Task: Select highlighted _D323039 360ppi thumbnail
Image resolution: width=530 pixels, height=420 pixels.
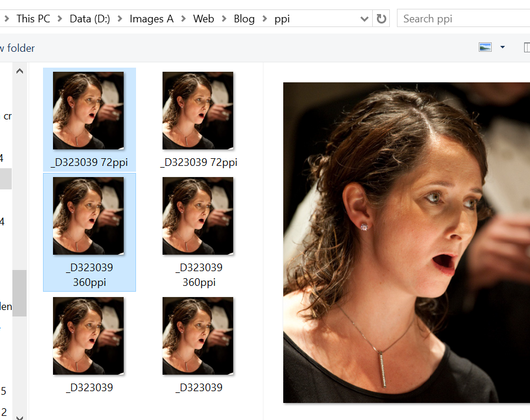Action: coord(88,216)
